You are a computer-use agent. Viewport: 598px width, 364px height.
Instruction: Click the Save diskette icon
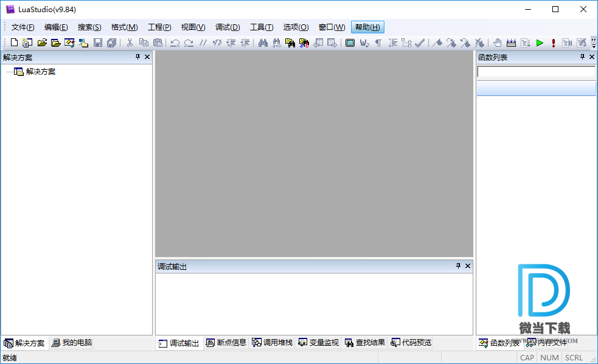pyautogui.click(x=97, y=43)
